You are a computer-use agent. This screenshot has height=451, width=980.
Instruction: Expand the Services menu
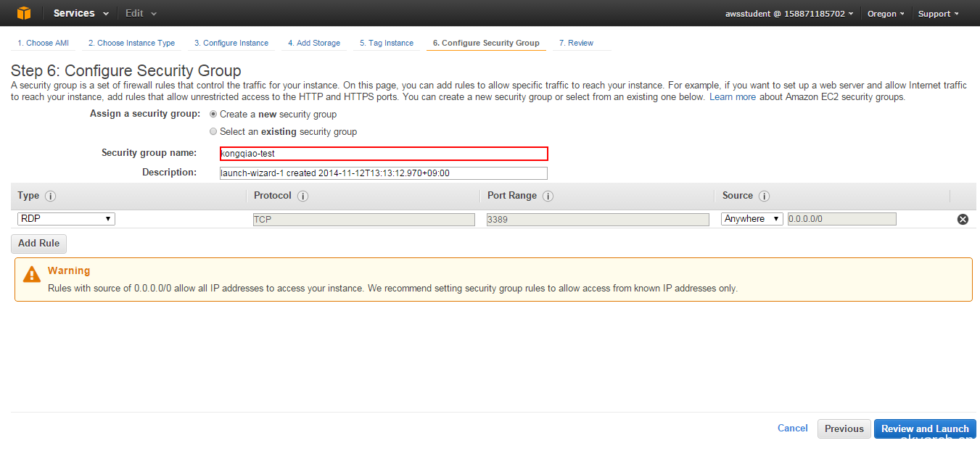tap(81, 13)
